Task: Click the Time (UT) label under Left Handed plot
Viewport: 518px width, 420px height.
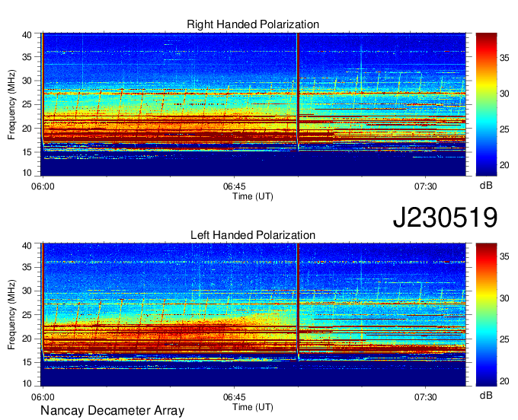Action: click(253, 407)
